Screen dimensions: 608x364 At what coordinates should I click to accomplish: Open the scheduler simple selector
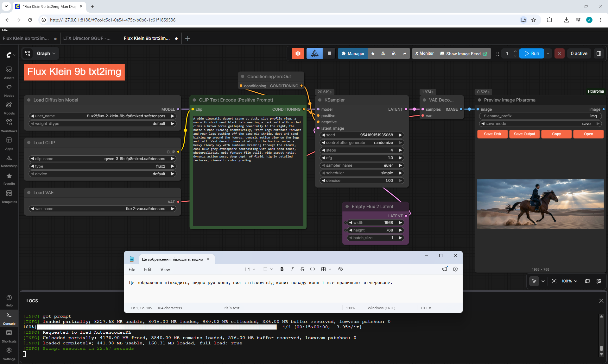point(362,173)
